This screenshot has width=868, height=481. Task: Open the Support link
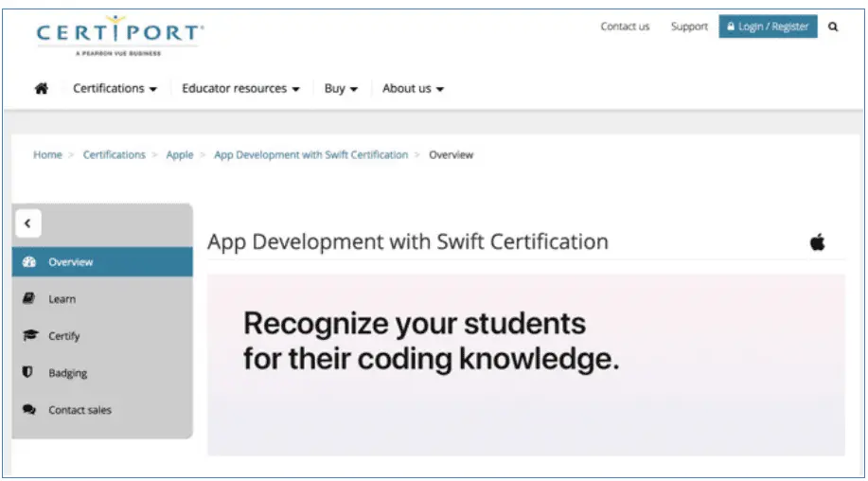click(689, 27)
